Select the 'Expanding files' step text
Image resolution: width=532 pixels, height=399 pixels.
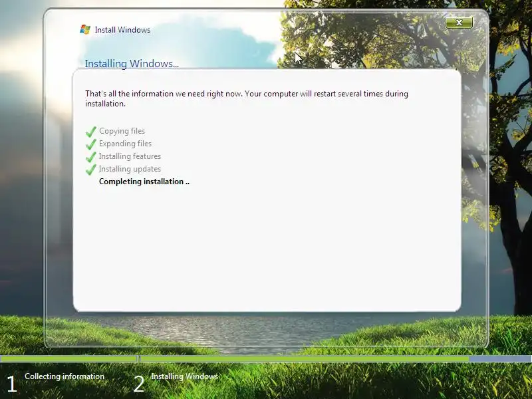click(x=125, y=144)
